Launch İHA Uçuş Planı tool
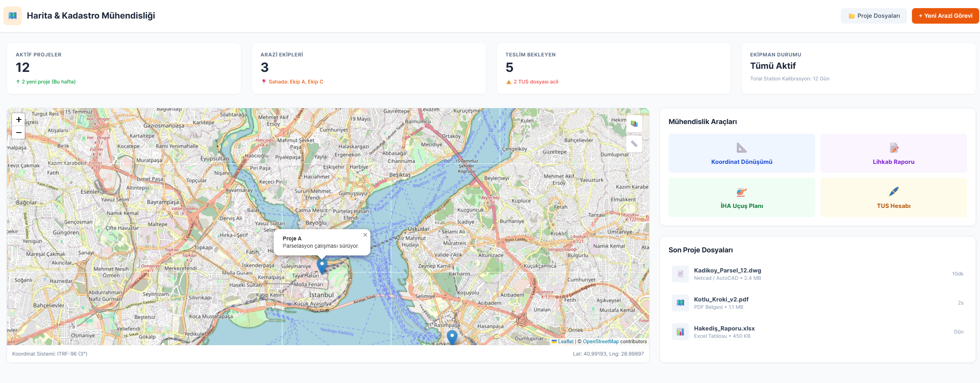 (x=741, y=197)
